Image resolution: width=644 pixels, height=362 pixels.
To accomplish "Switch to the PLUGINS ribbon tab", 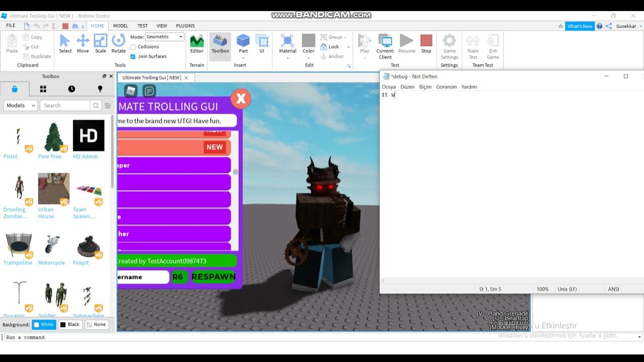I will [185, 26].
